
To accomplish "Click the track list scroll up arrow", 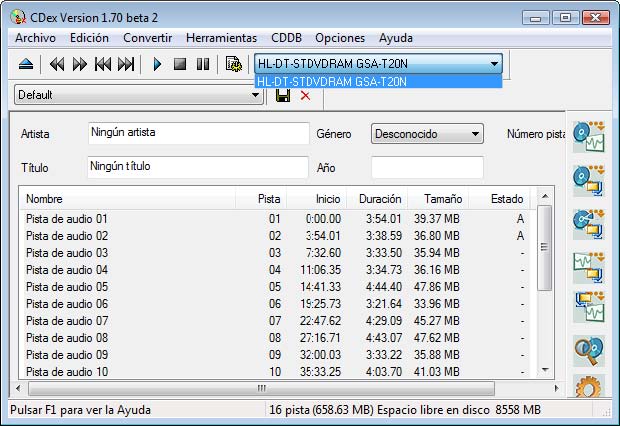I will (x=545, y=196).
